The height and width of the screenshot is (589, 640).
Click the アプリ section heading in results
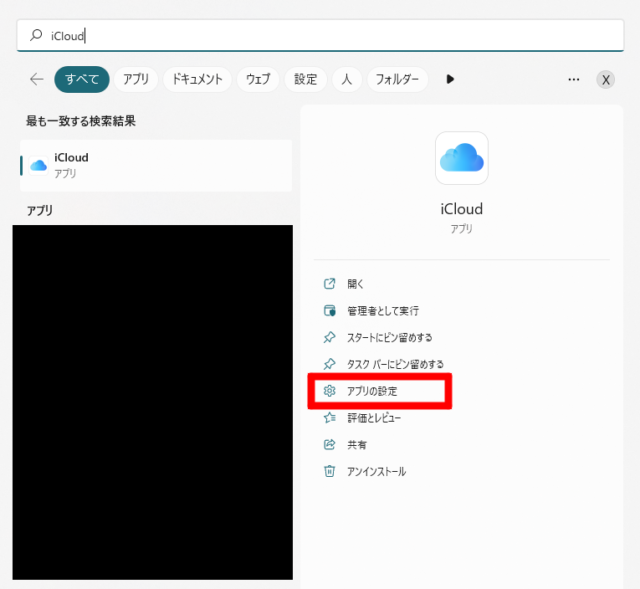coord(40,211)
